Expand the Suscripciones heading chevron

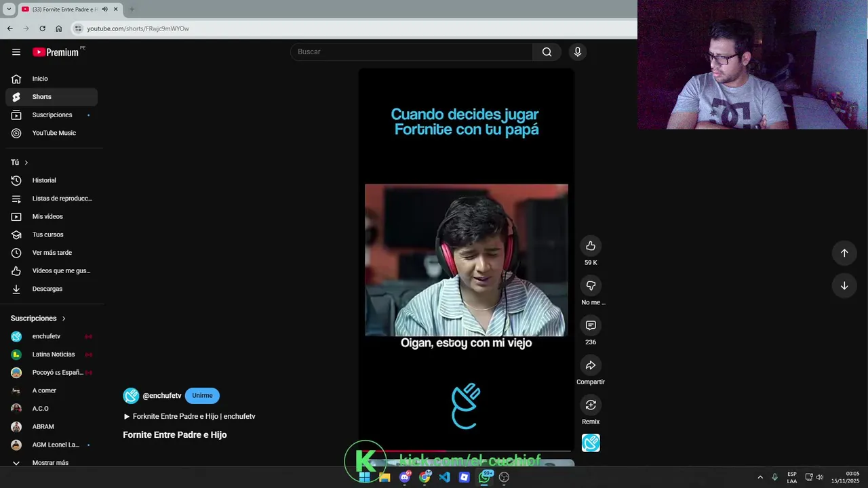[64, 319]
